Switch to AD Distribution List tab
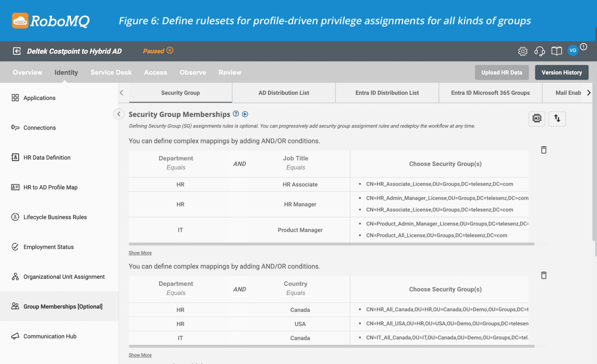The width and height of the screenshot is (597, 364). click(284, 93)
